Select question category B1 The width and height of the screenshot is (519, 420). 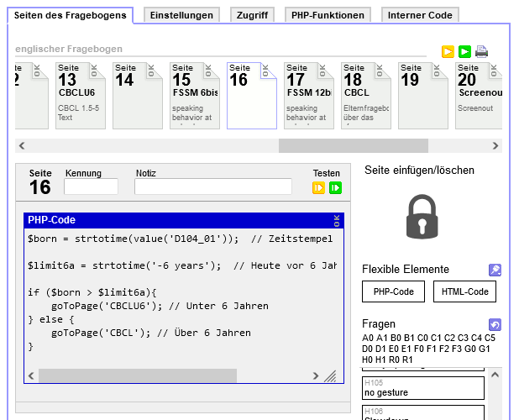[x=409, y=338]
